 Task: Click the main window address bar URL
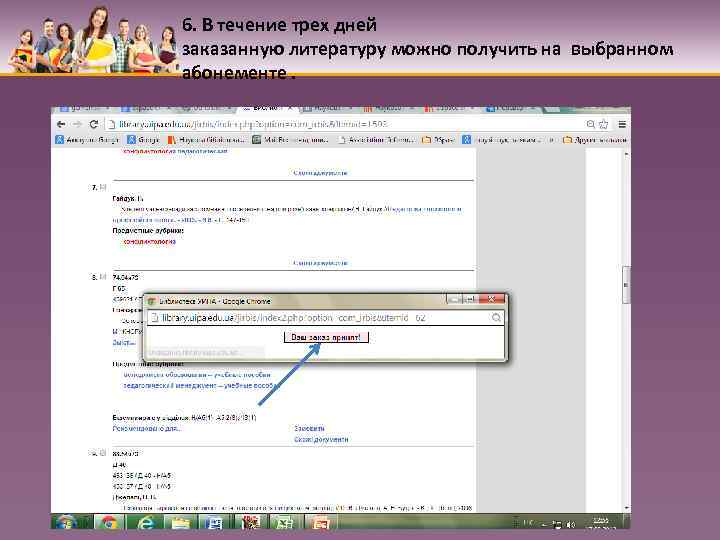click(253, 124)
